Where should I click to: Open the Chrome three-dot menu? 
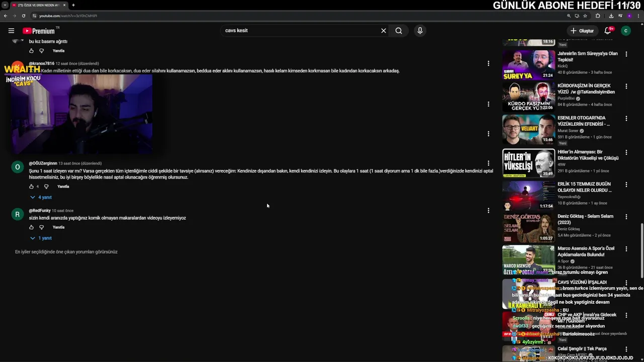point(638,16)
